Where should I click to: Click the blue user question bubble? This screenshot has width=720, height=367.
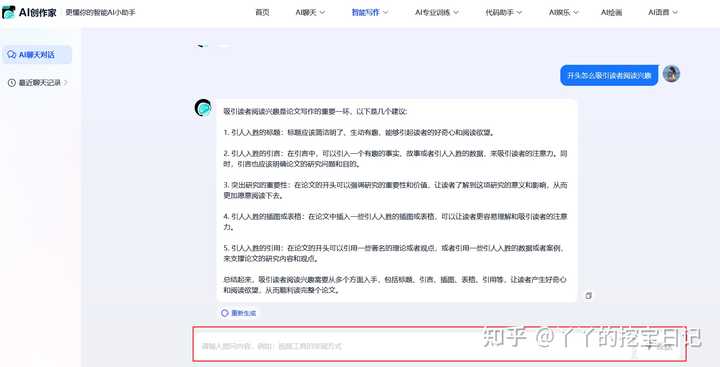609,75
